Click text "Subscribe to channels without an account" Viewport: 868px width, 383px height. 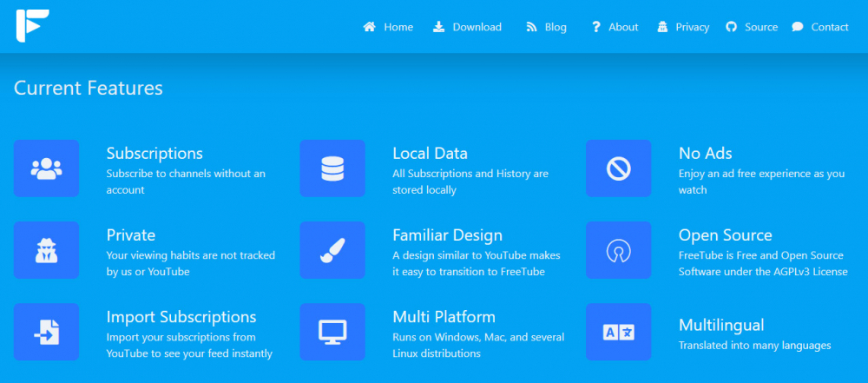186,182
